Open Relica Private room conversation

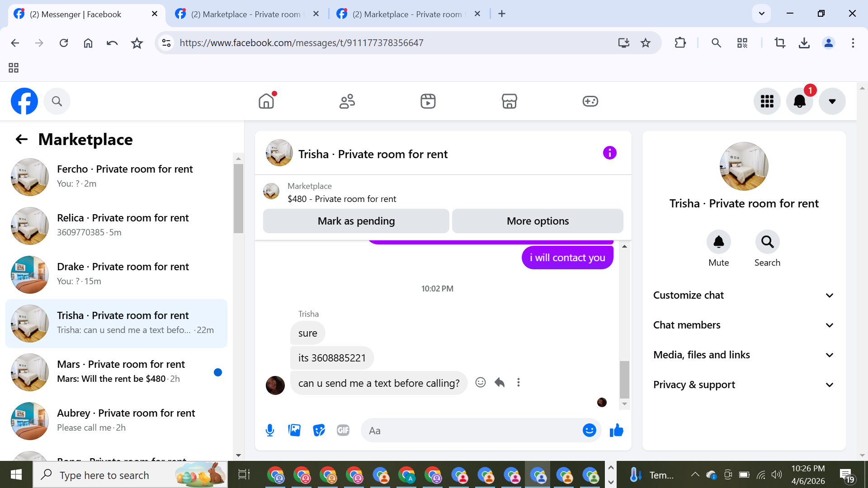click(x=116, y=226)
